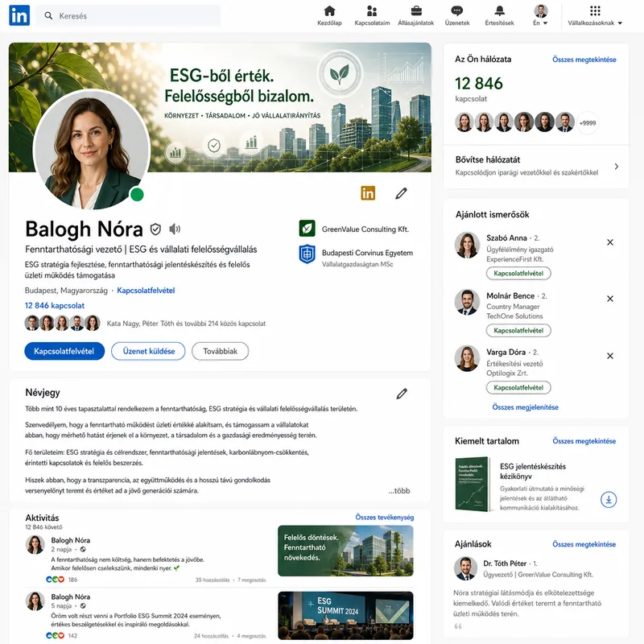
Task: Connect with Molnár Bence via Kapcsolatfelvétel
Action: (x=518, y=330)
